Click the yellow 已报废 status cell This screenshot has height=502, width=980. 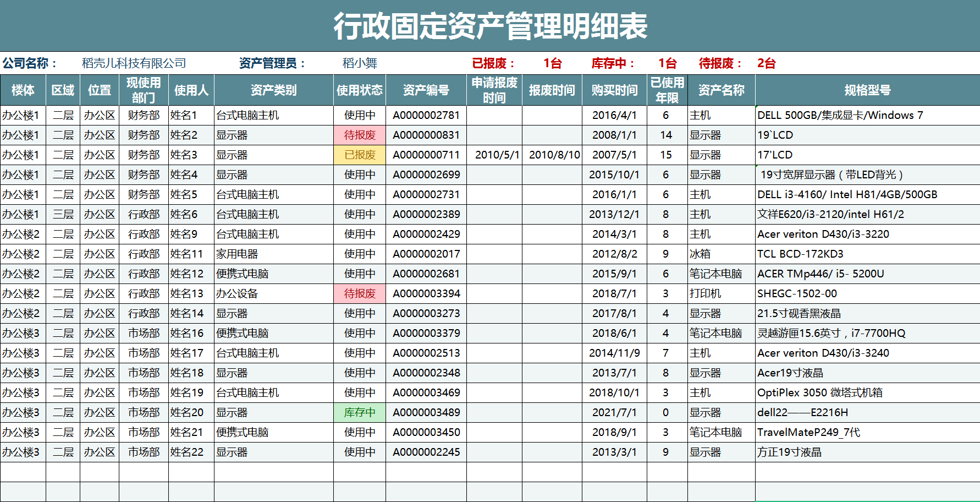[360, 155]
